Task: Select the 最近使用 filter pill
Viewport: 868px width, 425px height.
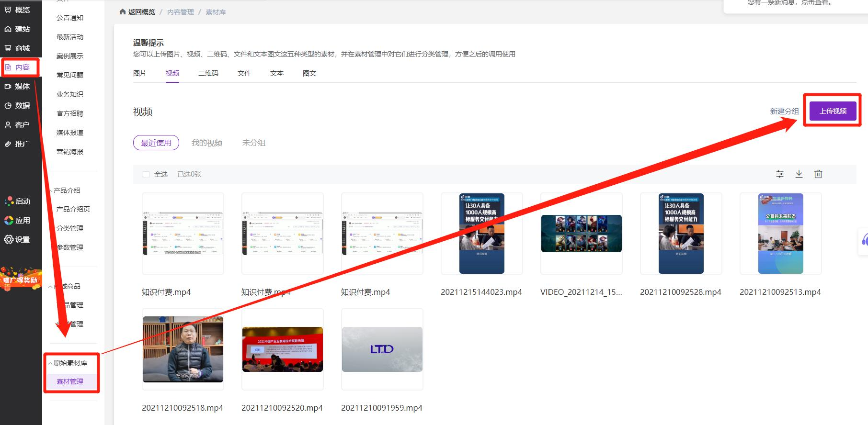Action: point(156,143)
